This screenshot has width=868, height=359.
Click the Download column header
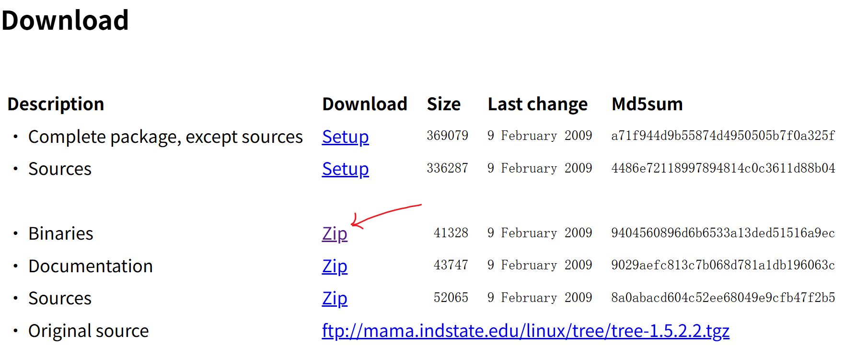pyautogui.click(x=364, y=104)
